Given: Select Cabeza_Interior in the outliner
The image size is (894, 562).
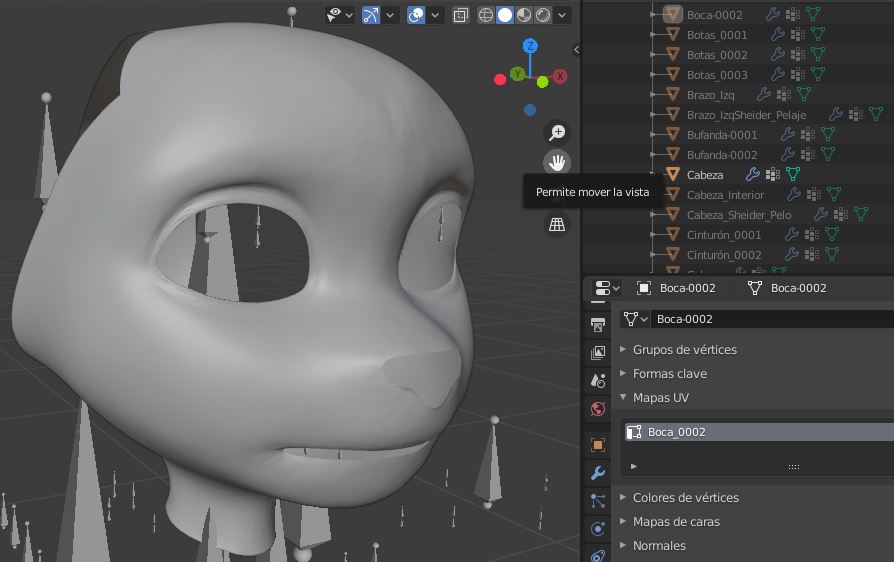Looking at the screenshot, I should pos(725,195).
